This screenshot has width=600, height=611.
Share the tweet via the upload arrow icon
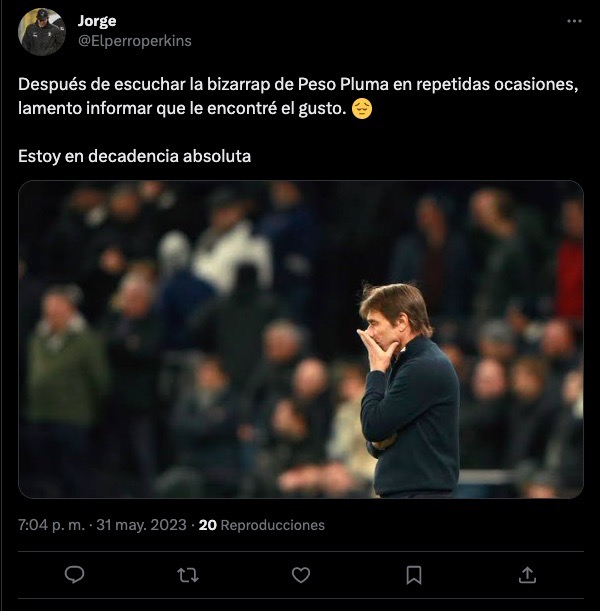(527, 574)
